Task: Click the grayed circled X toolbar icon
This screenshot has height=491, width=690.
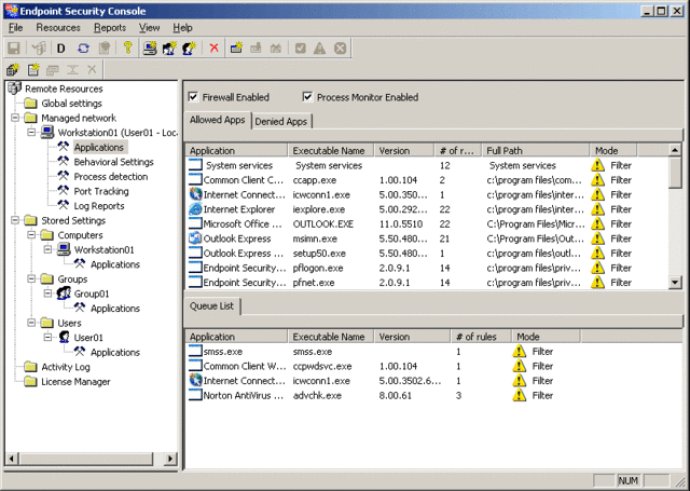Action: 340,48
